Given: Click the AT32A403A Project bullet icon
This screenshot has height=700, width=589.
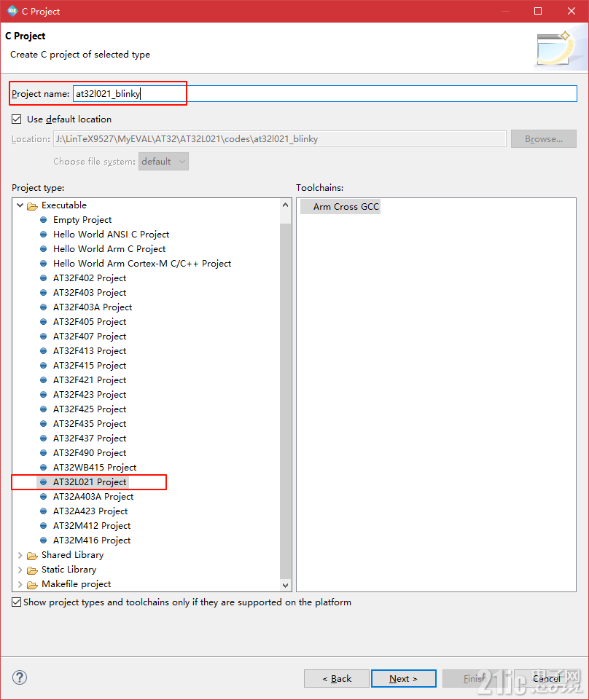Looking at the screenshot, I should 43,497.
